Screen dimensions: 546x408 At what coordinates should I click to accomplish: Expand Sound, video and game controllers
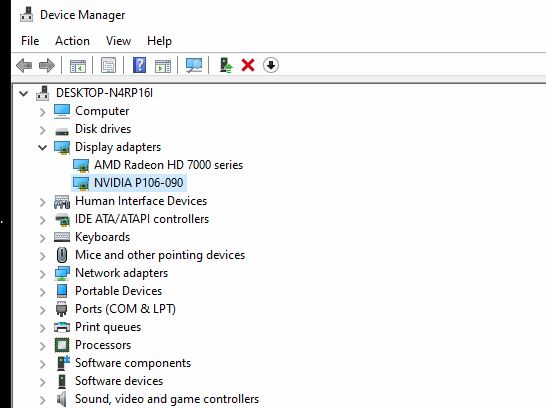(x=42, y=400)
